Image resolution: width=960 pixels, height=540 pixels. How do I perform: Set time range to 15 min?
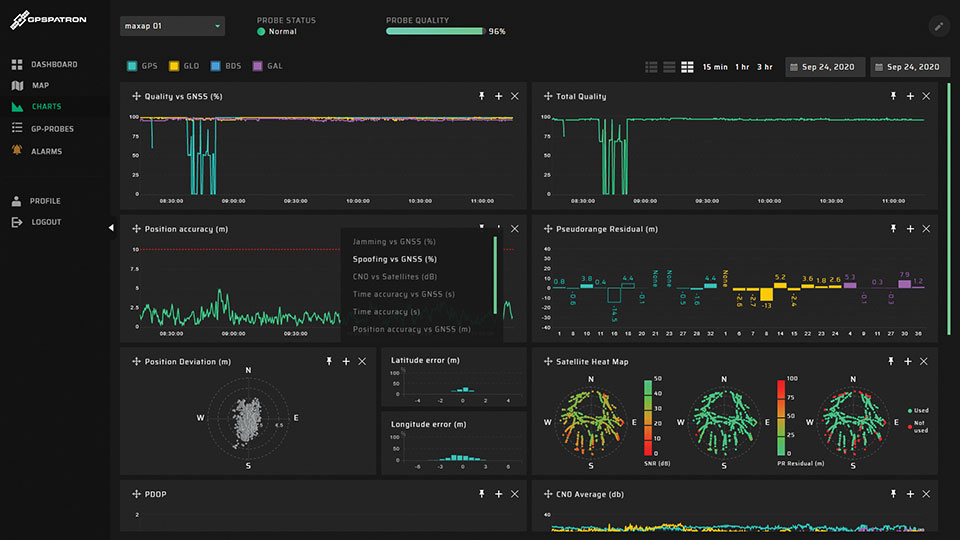point(714,67)
